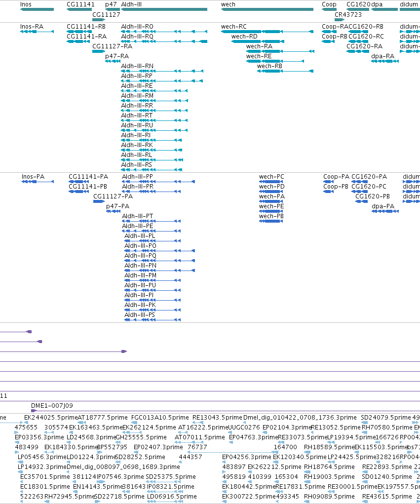420x504 pixels.
Task: Select the AT18777.5prime EST label
Action: [x=103, y=418]
